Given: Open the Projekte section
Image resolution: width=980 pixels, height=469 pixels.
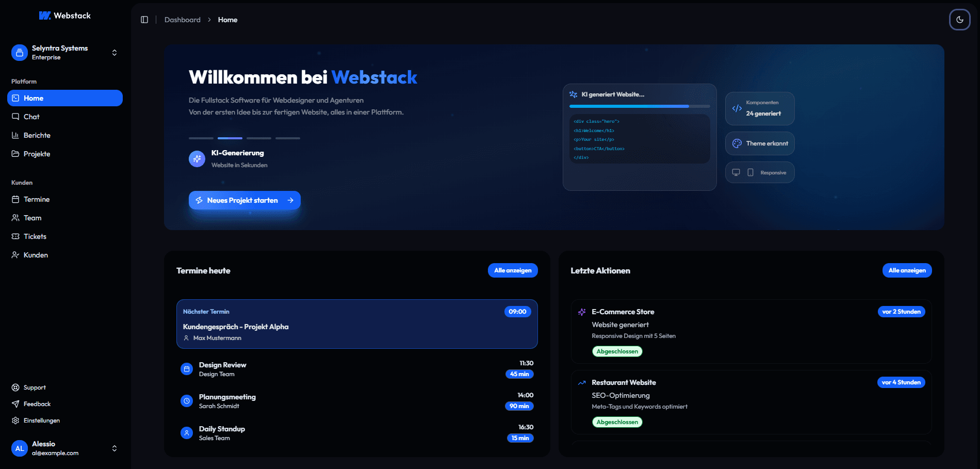Looking at the screenshot, I should tap(37, 154).
